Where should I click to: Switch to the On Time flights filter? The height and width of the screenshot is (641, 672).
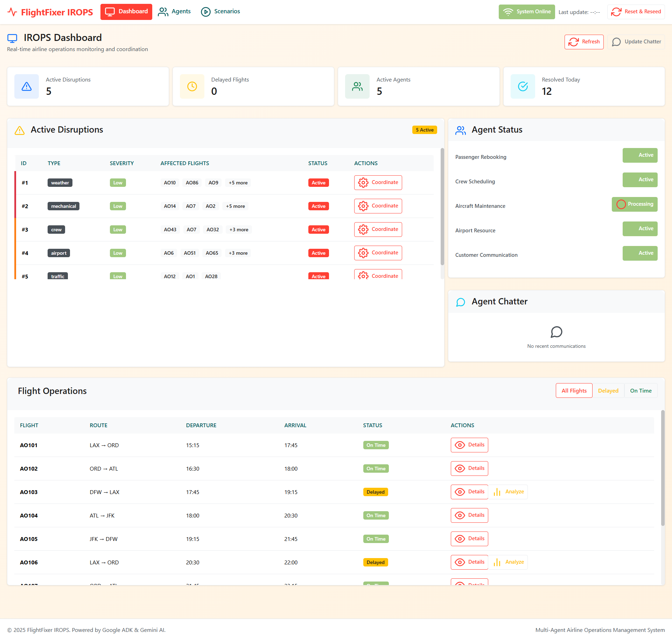coord(640,390)
